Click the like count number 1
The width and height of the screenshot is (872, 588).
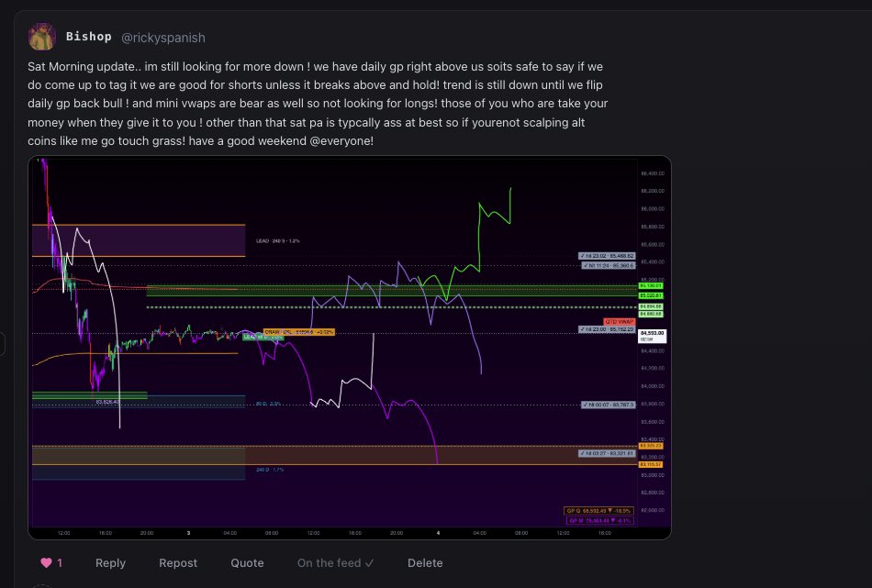(x=60, y=562)
